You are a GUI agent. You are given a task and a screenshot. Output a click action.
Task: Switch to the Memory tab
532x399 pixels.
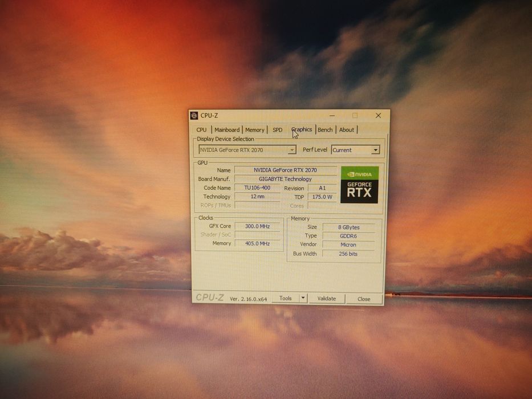[255, 129]
